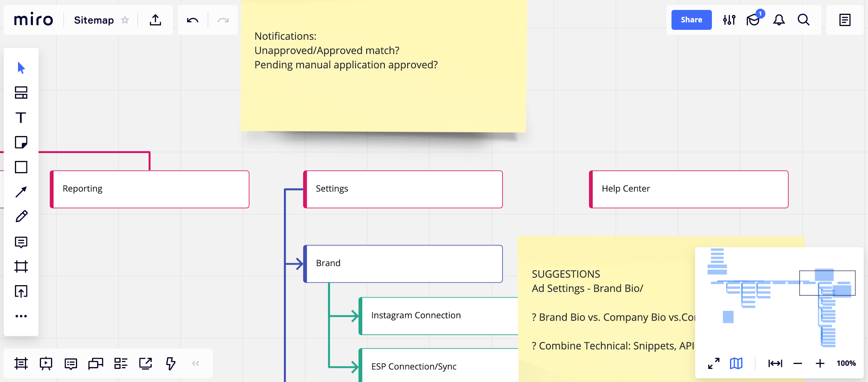Click the miro logo
This screenshot has height=382, width=868.
pos(33,20)
